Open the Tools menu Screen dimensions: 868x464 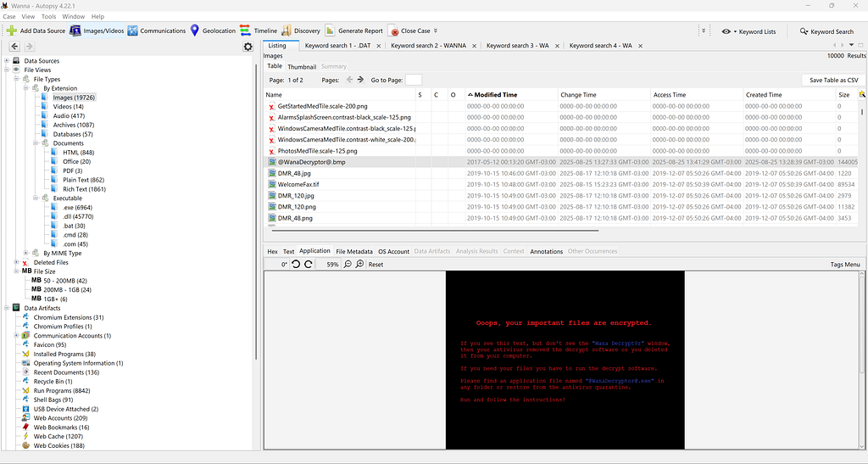pyautogui.click(x=48, y=17)
